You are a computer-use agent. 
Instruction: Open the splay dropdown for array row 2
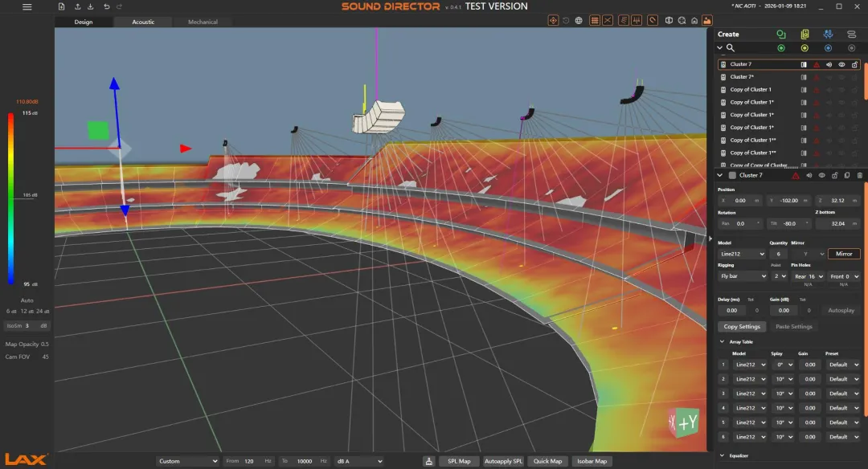[784, 379]
